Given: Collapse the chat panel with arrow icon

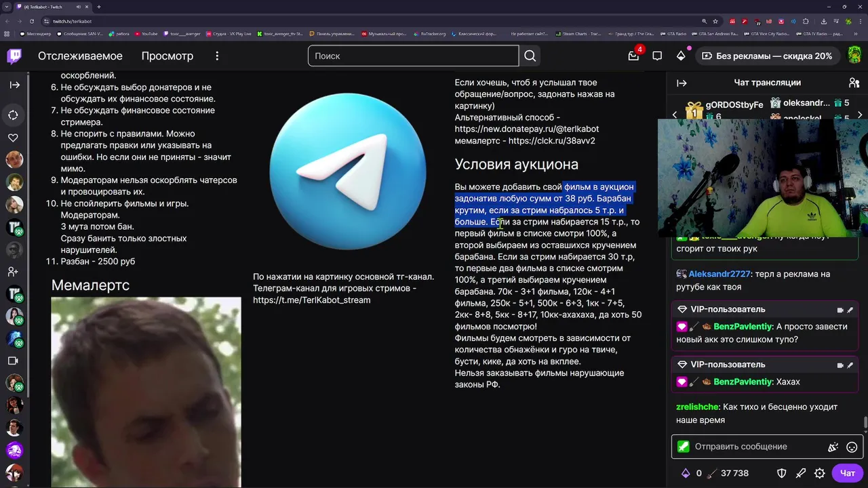Looking at the screenshot, I should (x=682, y=83).
